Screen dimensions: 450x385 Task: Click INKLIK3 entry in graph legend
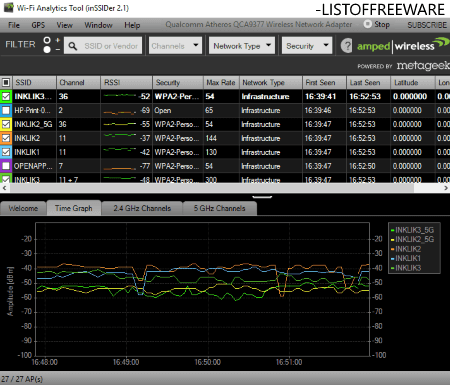(405, 268)
